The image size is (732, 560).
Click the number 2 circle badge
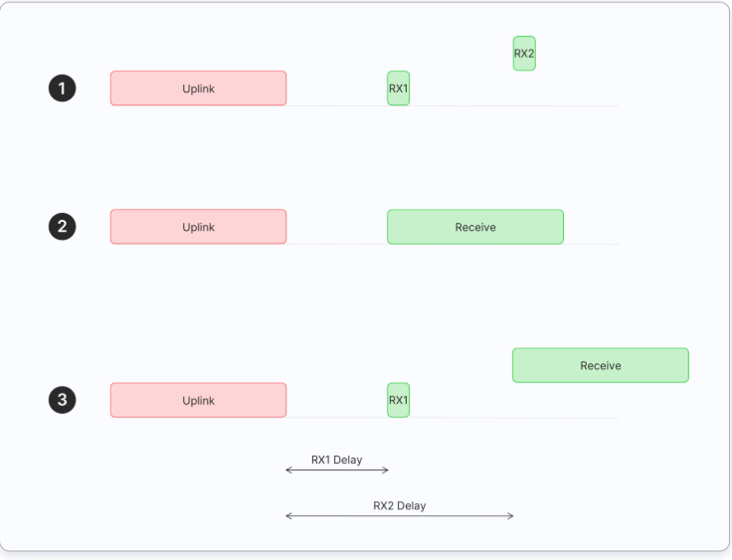[x=63, y=227]
